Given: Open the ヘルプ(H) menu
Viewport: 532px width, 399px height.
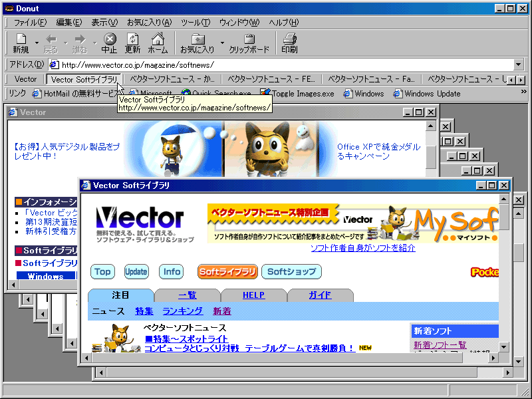Looking at the screenshot, I should pos(284,23).
